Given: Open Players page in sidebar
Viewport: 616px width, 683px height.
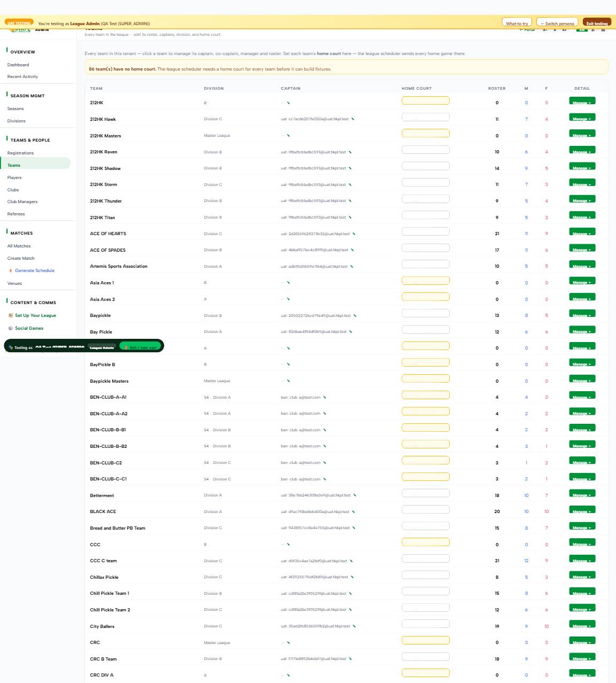Looking at the screenshot, I should point(14,177).
